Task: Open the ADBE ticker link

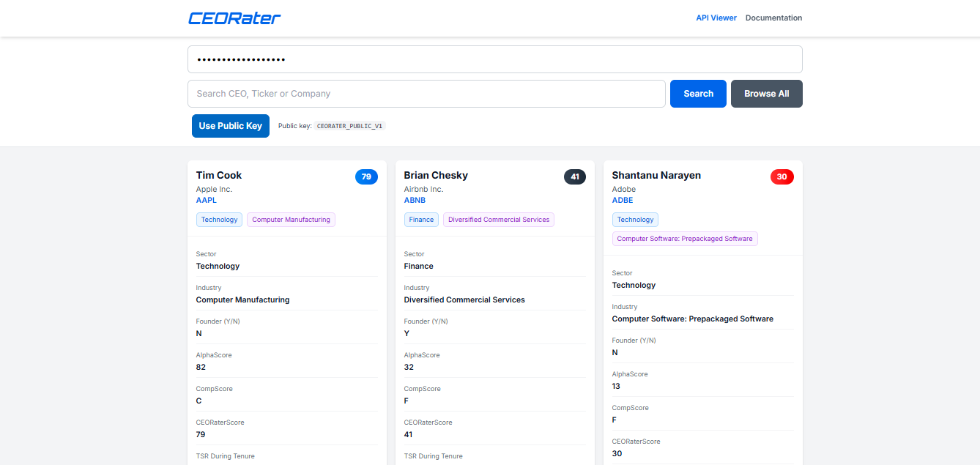Action: point(623,200)
